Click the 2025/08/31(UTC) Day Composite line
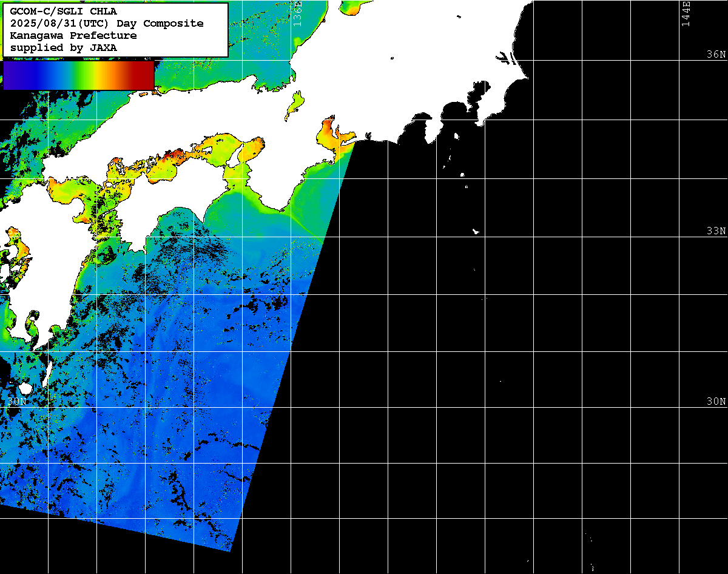The height and width of the screenshot is (574, 728). tap(107, 24)
